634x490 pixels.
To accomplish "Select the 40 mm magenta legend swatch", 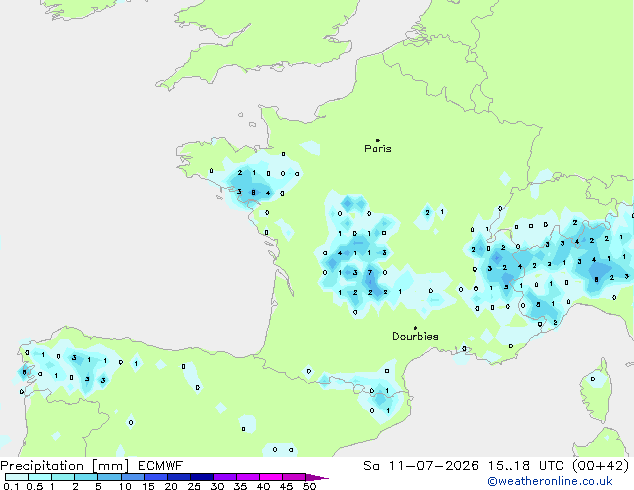I will [271, 477].
